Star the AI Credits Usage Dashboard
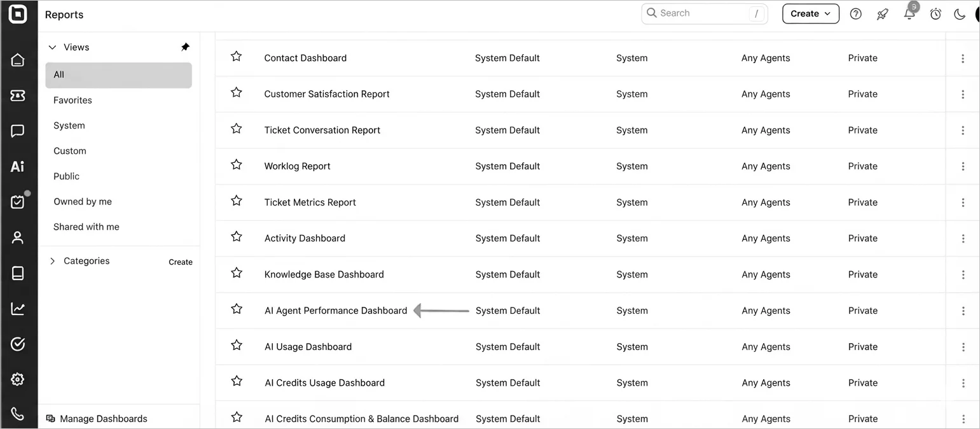980x429 pixels. point(237,381)
